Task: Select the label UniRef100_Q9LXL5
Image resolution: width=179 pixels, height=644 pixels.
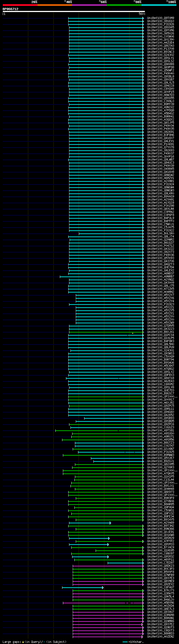Action: 161,83
